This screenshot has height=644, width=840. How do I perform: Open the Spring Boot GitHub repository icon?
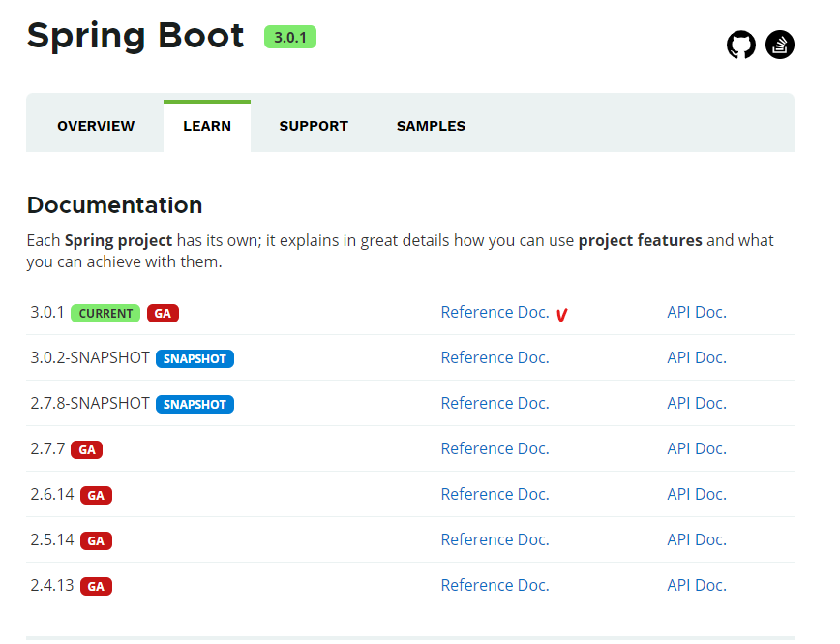click(x=741, y=45)
